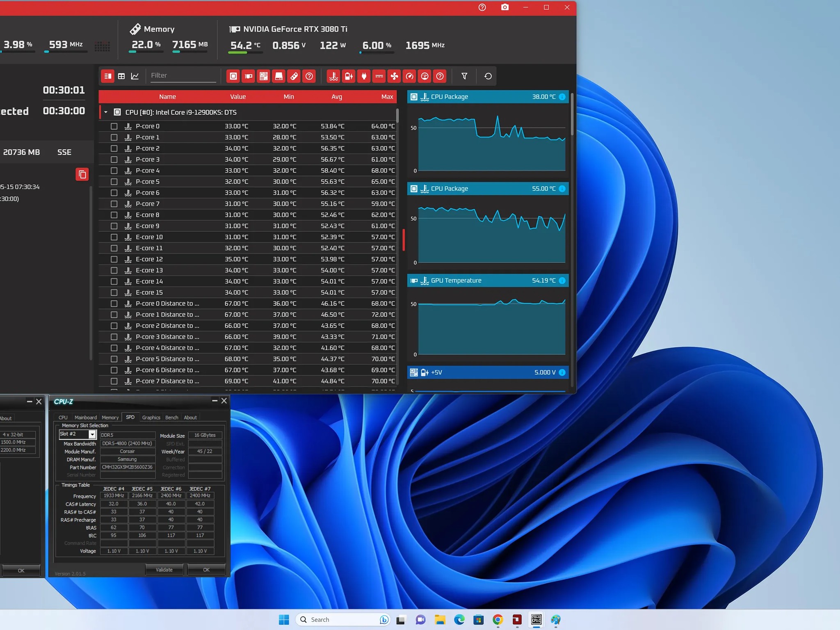Toggle the temperature sensor filter icon
The width and height of the screenshot is (840, 630).
point(334,76)
